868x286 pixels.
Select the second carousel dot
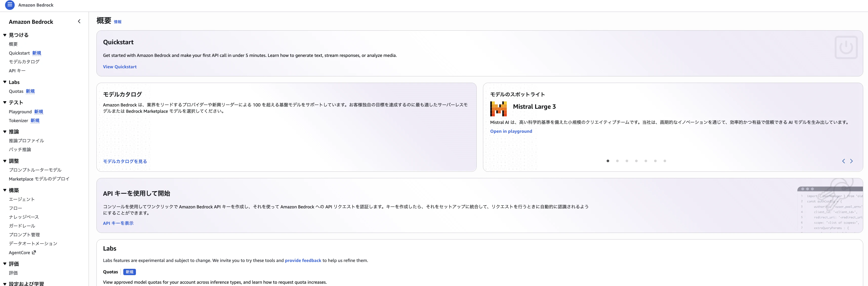(617, 161)
